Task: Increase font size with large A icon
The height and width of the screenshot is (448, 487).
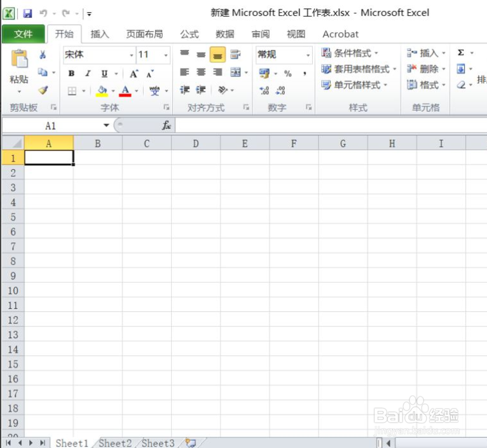Action: coord(134,74)
